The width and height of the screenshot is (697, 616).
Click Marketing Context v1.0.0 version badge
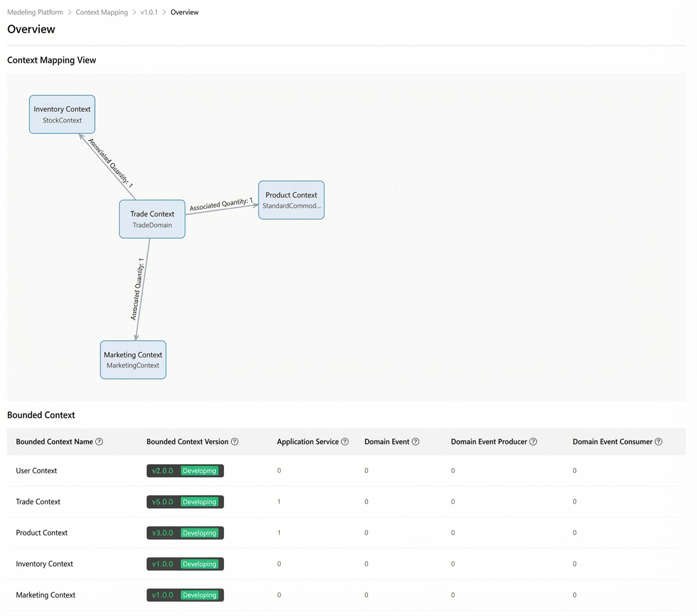point(186,595)
